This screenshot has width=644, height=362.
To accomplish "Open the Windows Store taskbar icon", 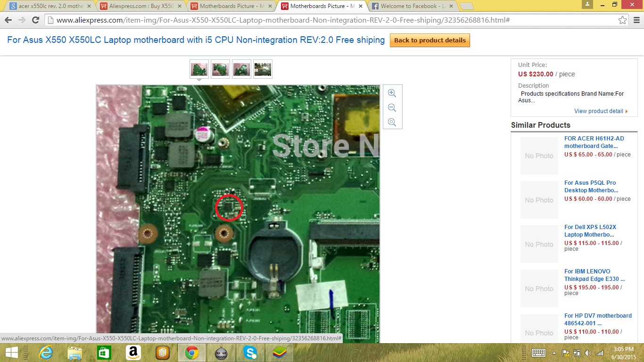I will 104,353.
